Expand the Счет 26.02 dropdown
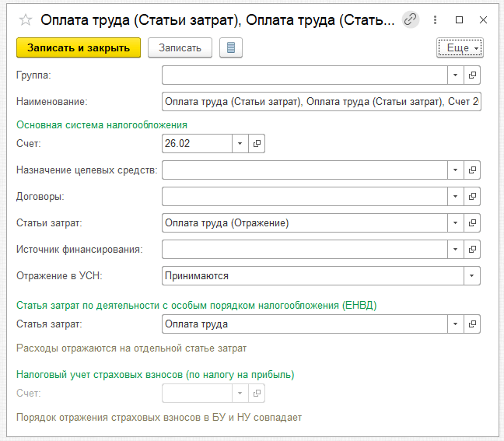 point(240,143)
